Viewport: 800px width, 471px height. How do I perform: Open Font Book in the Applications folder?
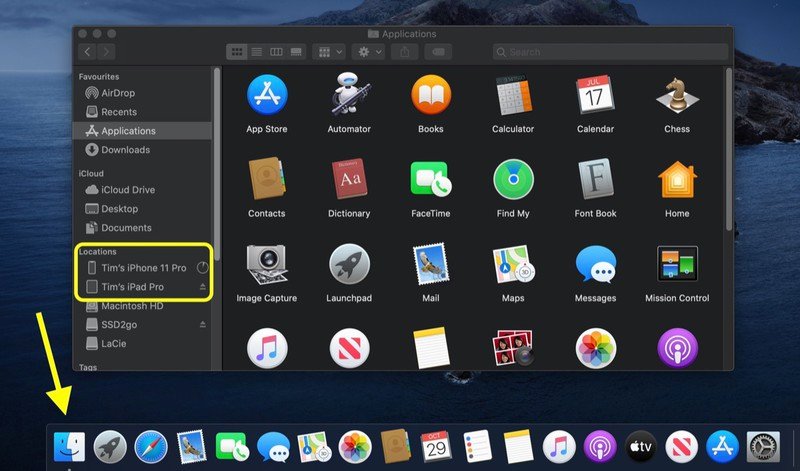(595, 180)
